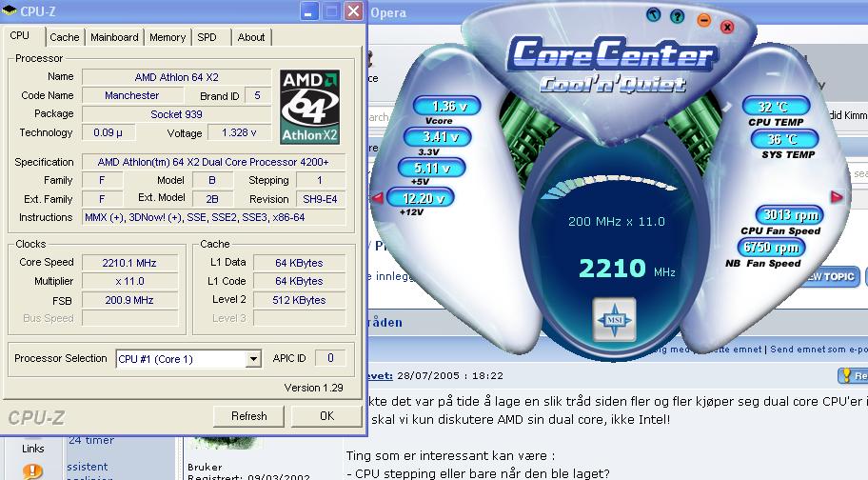Image resolution: width=868 pixels, height=480 pixels.
Task: Click the 5.11 v +5V reading
Action: pyautogui.click(x=432, y=168)
